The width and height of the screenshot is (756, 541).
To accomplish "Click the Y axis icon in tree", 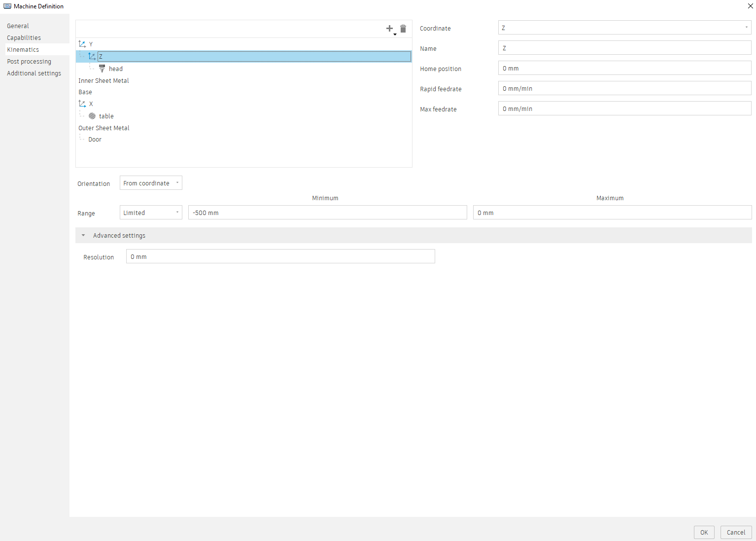I will pos(82,44).
